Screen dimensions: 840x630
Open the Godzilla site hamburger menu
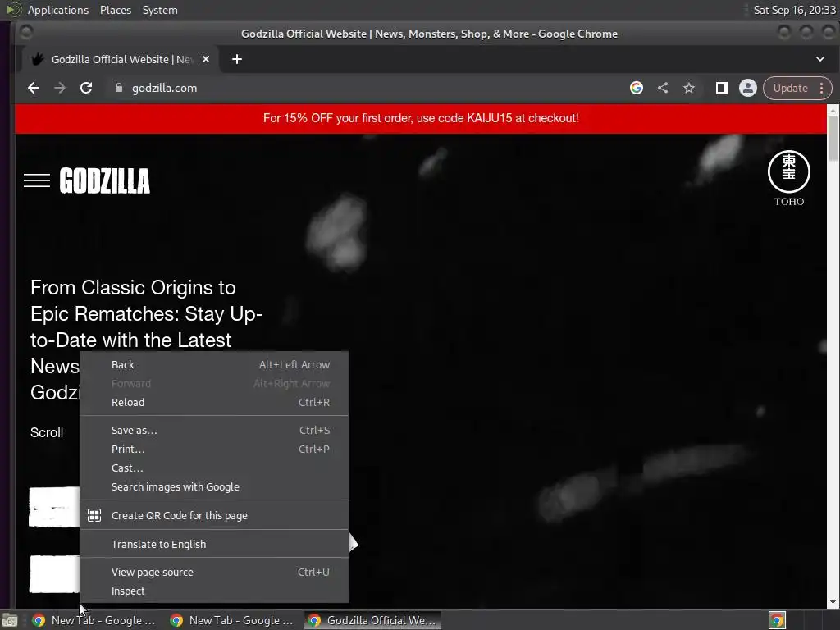point(37,180)
